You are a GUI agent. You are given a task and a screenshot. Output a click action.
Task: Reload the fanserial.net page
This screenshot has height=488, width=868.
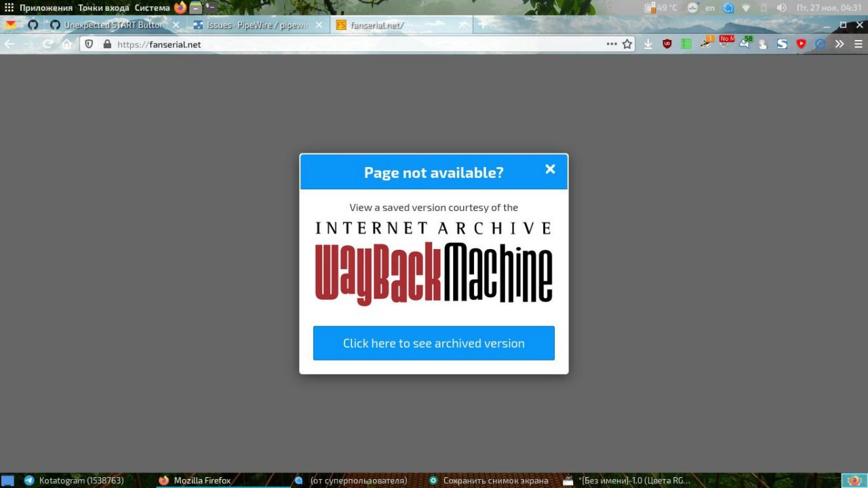coord(47,44)
